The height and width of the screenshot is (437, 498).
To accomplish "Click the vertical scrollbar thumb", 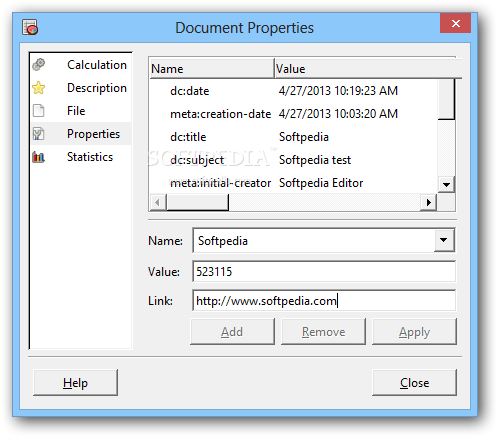I will pyautogui.click(x=446, y=99).
